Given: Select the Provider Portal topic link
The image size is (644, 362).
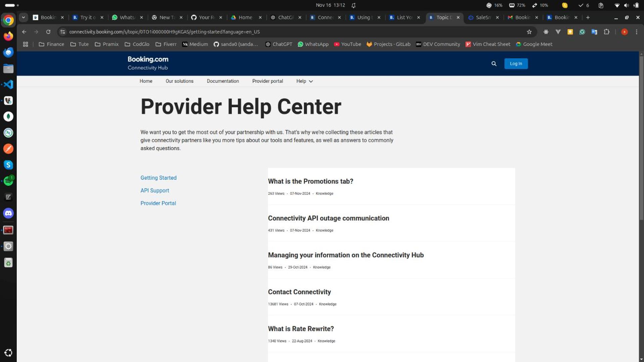Looking at the screenshot, I should [158, 203].
